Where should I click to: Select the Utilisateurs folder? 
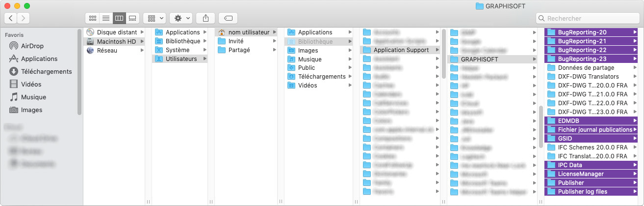tap(180, 59)
